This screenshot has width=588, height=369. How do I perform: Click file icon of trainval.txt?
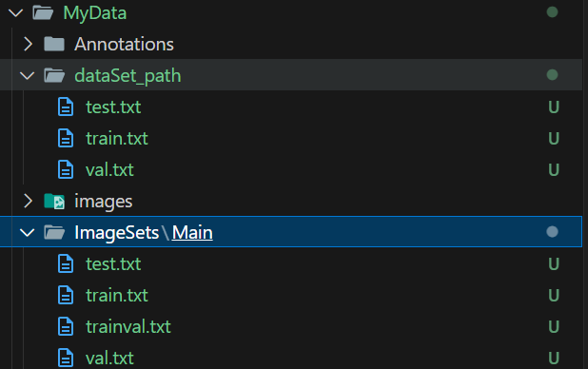pos(66,326)
